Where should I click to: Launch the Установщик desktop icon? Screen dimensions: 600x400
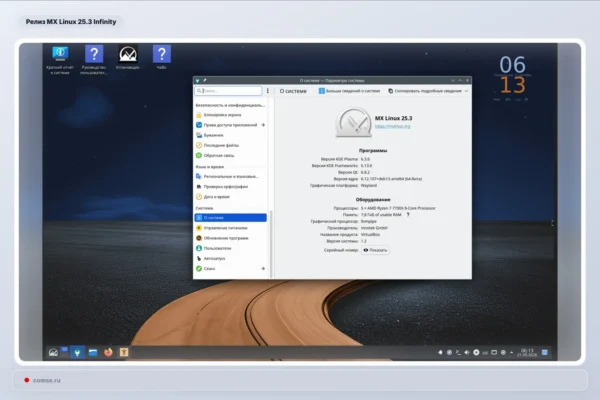128,57
